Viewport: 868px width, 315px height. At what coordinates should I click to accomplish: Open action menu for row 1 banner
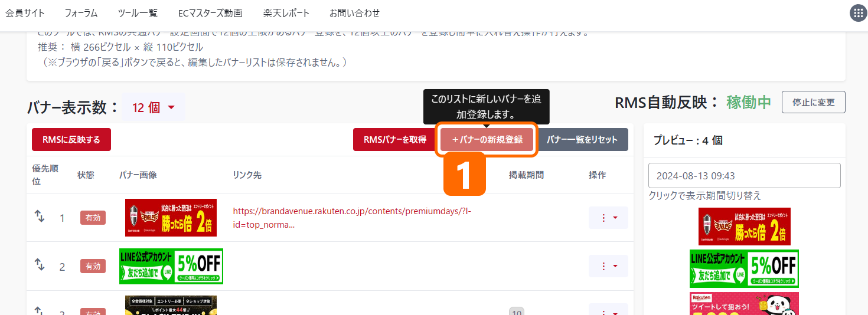[608, 218]
